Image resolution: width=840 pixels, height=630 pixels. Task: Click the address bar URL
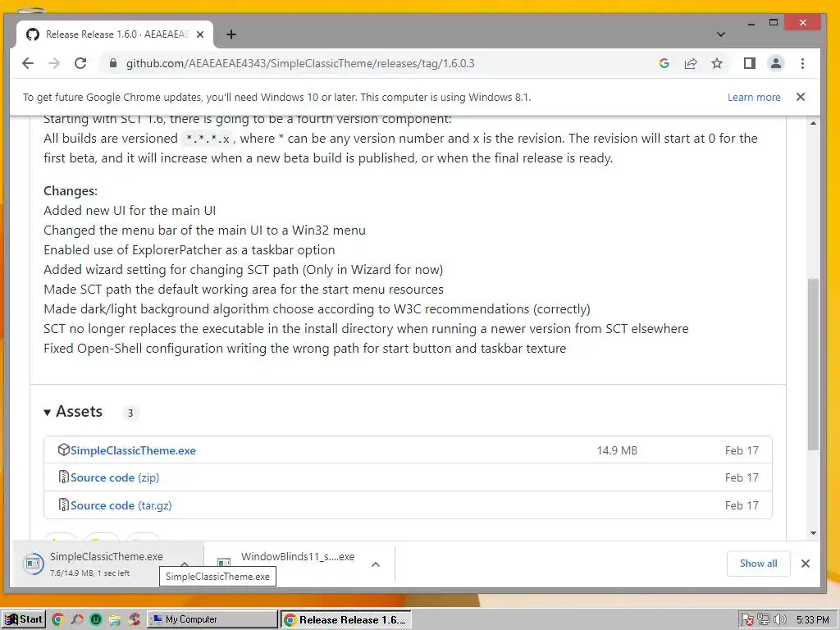pyautogui.click(x=300, y=63)
